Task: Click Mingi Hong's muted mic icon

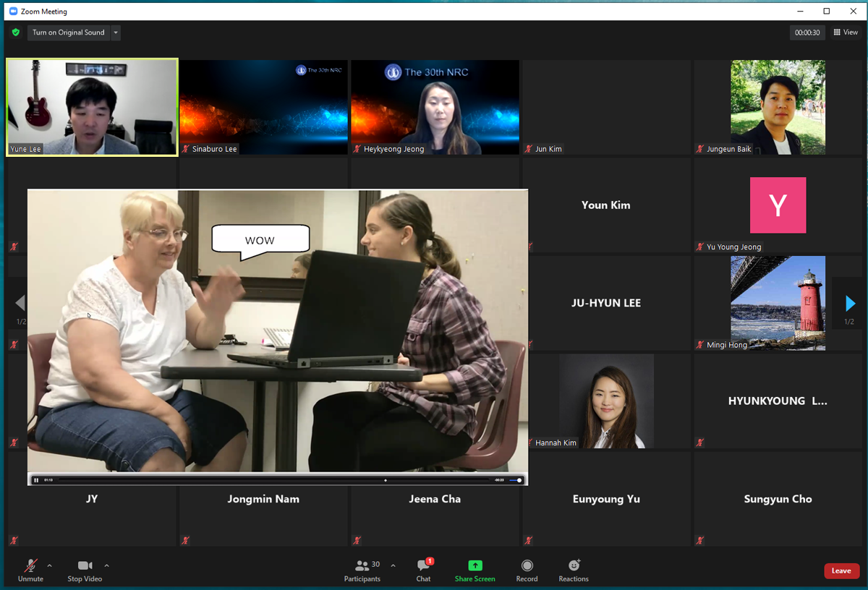Action: [700, 345]
